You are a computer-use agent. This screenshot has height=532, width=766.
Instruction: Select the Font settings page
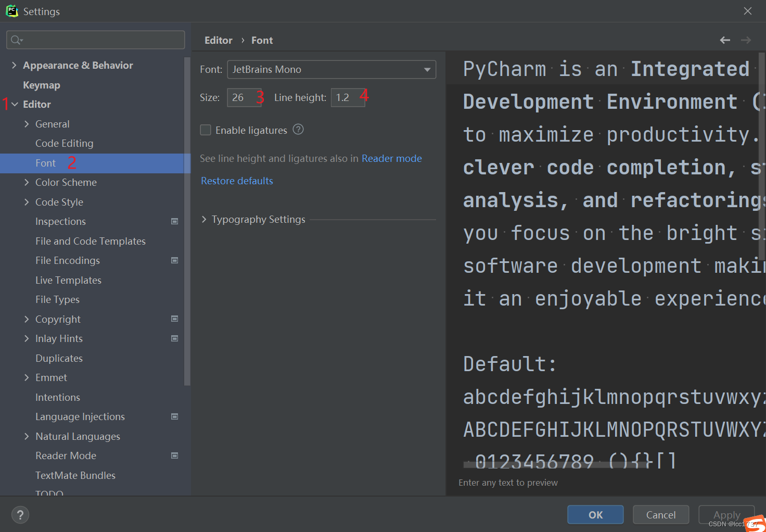[95, 163]
